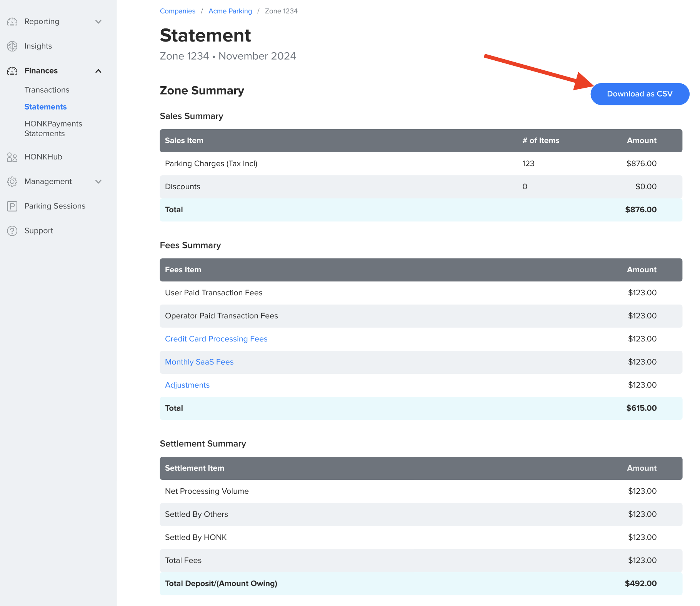Select the Statements sidebar item

tap(45, 107)
